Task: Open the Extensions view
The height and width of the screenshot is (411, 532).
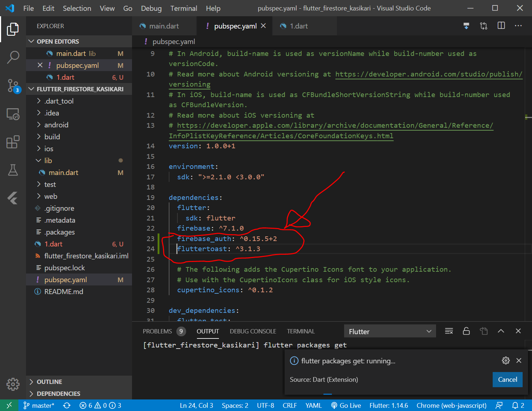Action: tap(13, 142)
